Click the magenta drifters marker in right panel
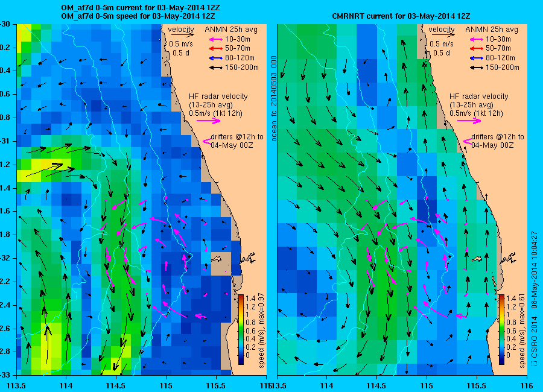Viewport: 543px width, 392px height. [x=468, y=141]
